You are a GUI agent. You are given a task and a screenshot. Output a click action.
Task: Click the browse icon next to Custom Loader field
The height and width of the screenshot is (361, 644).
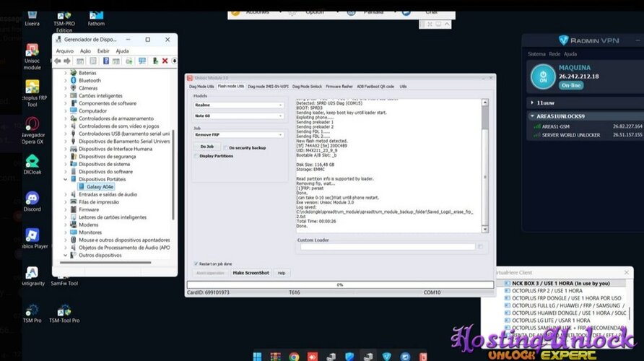[480, 246]
